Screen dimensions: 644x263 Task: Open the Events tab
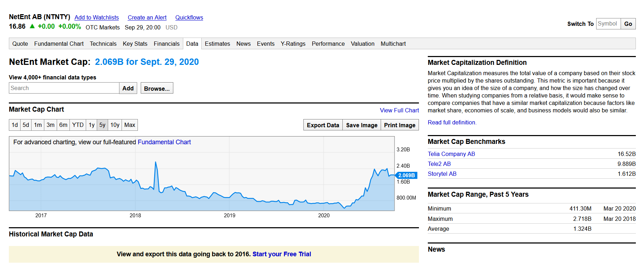point(266,44)
